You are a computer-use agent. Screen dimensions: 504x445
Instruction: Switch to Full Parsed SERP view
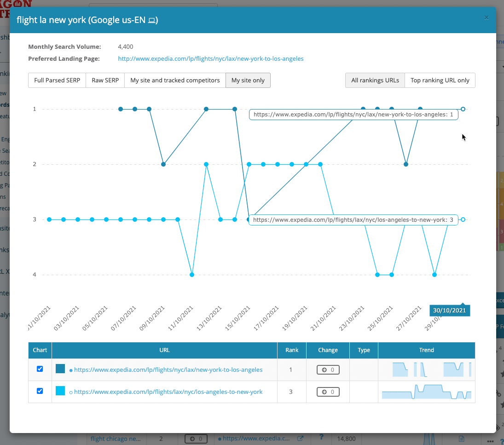[57, 81]
